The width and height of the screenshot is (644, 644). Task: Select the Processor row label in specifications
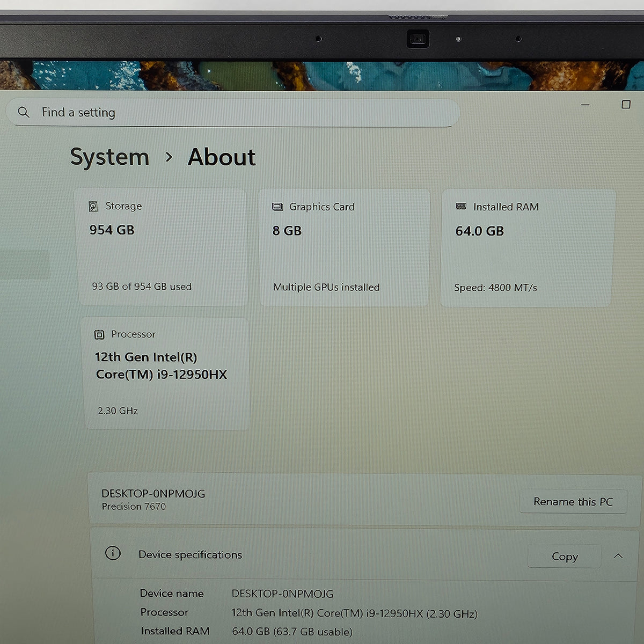[164, 612]
